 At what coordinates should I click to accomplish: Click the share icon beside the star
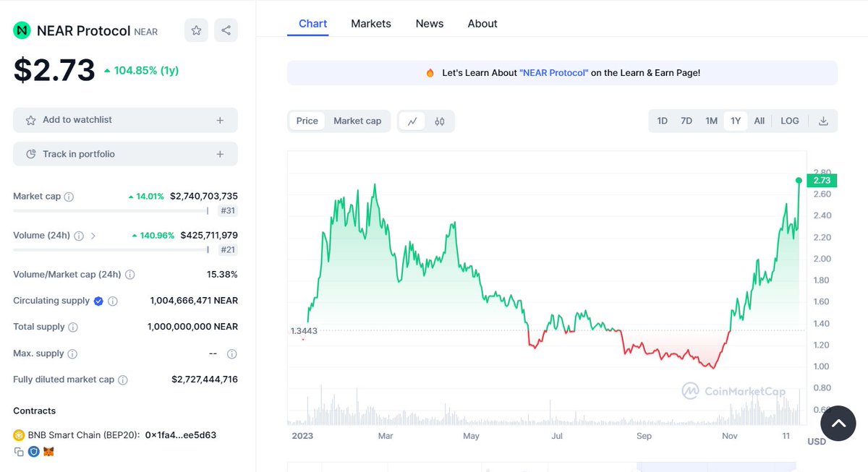pos(226,30)
